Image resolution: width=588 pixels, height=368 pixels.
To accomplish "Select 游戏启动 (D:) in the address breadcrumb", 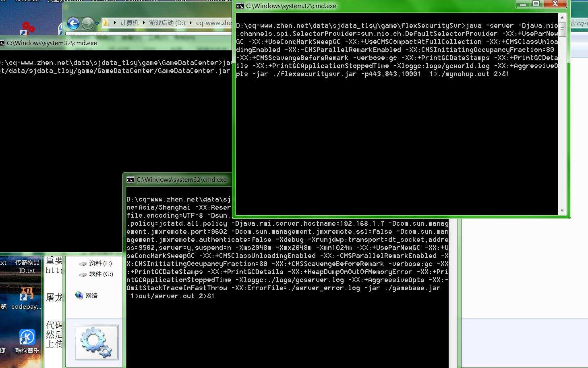I will [x=167, y=23].
